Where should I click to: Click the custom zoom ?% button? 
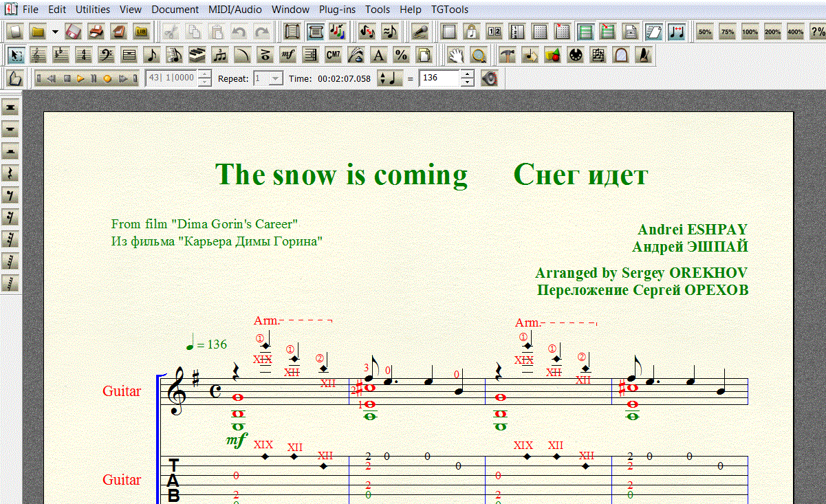(x=818, y=31)
